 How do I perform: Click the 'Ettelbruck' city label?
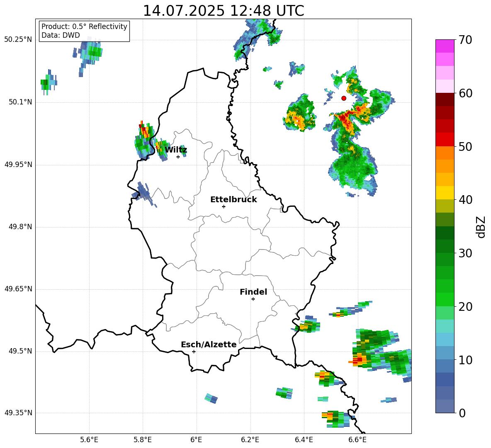click(233, 199)
